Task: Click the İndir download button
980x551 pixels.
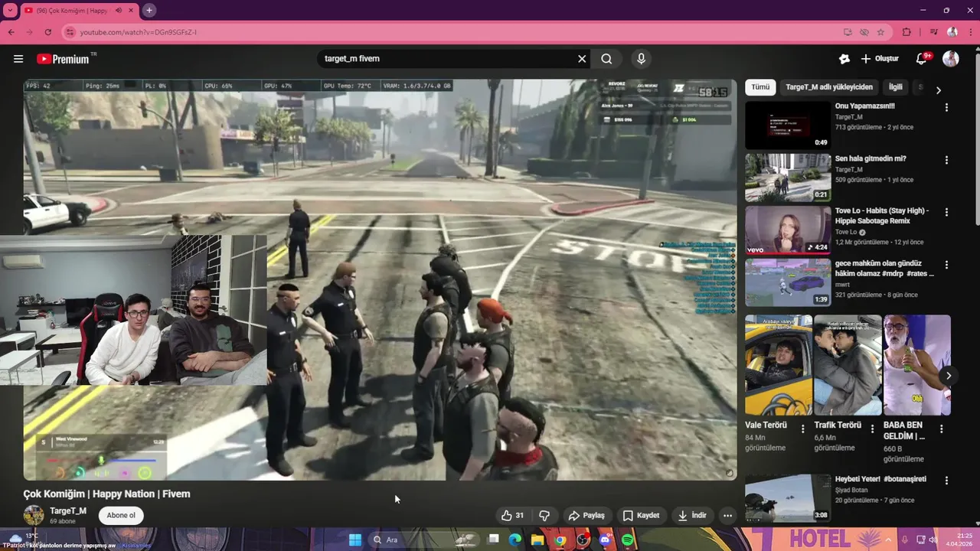Action: coord(692,515)
